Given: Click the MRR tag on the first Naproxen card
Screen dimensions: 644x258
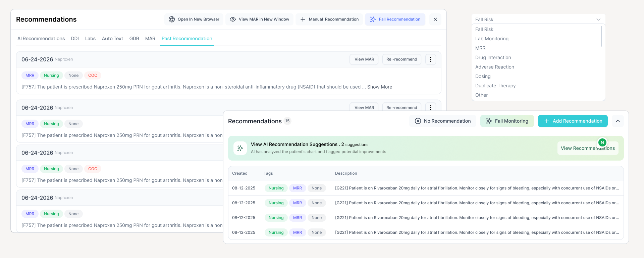Looking at the screenshot, I should pyautogui.click(x=30, y=76).
